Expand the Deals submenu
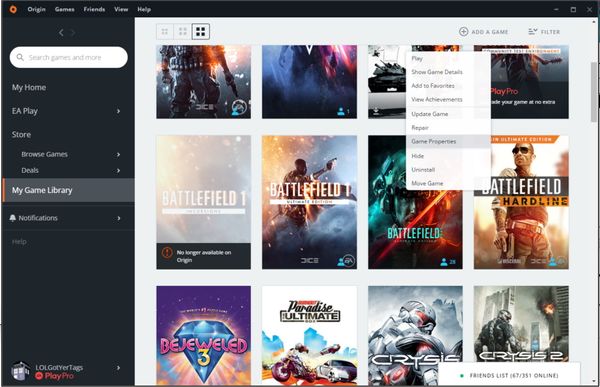The width and height of the screenshot is (600, 387). [x=118, y=170]
